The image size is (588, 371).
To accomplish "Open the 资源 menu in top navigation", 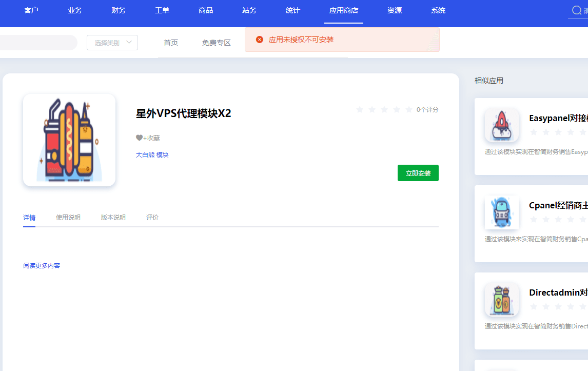I will pyautogui.click(x=395, y=10).
